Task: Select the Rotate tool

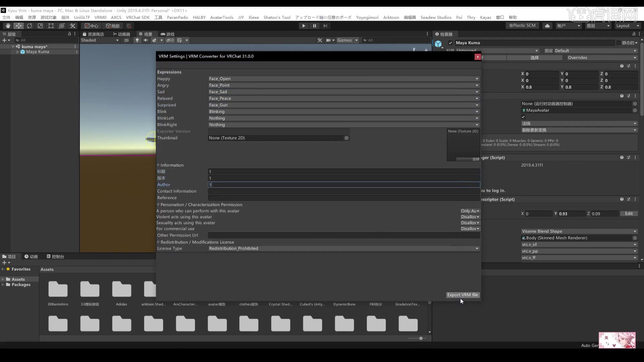Action: pyautogui.click(x=30, y=26)
